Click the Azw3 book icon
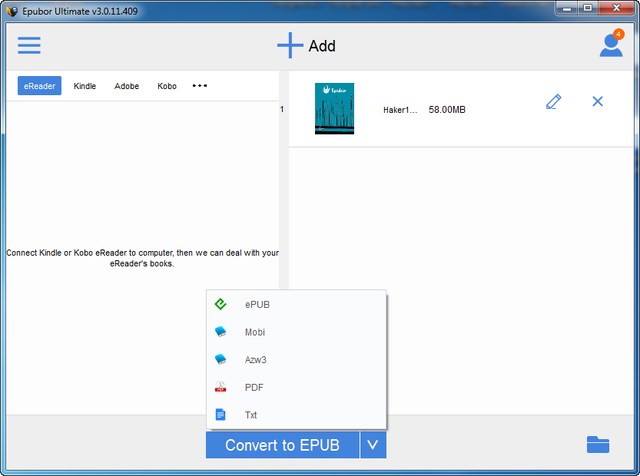 click(x=220, y=359)
